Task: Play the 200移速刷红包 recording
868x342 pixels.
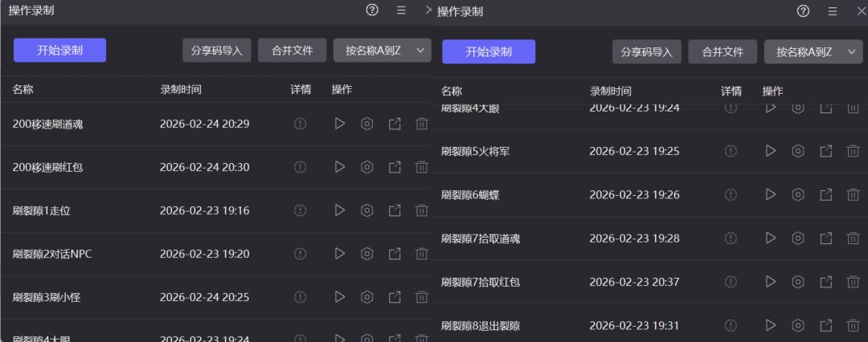Action: (340, 166)
